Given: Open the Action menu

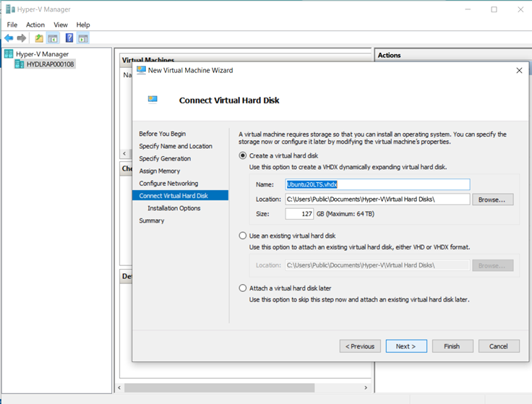Looking at the screenshot, I should 35,25.
